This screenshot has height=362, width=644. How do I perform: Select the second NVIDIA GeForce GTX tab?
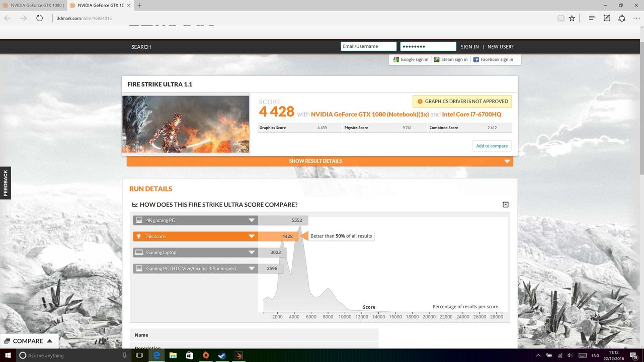coord(100,6)
